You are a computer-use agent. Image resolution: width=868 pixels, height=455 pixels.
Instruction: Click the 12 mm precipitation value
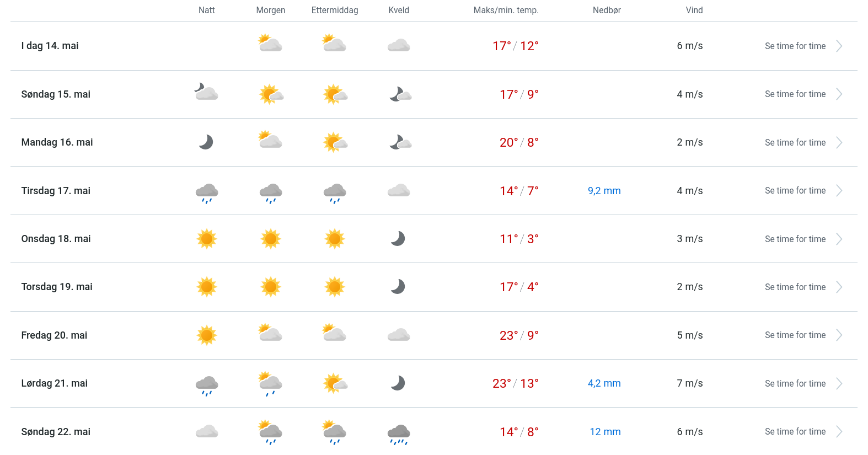605,432
